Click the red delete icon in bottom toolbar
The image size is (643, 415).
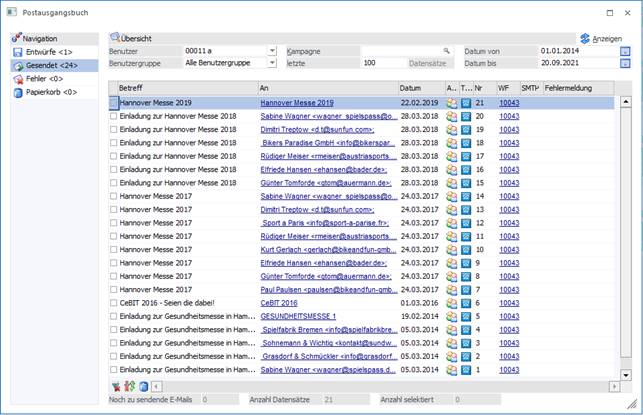[x=116, y=386]
